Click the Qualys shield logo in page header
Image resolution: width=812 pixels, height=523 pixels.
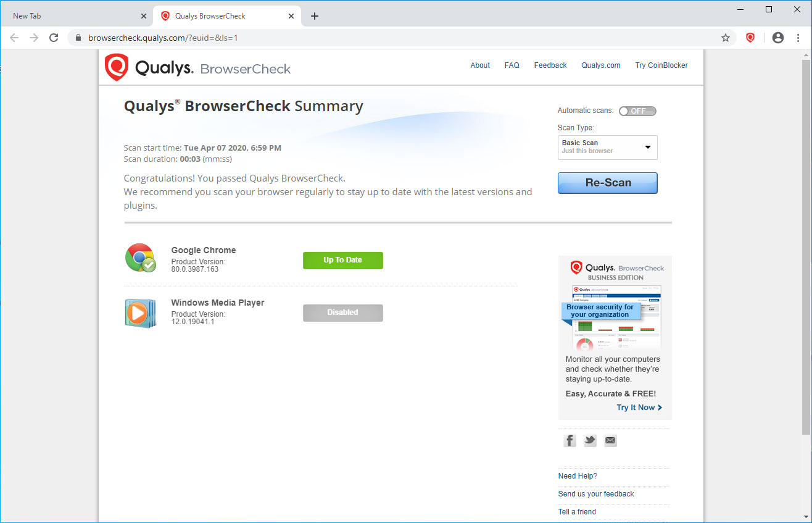pyautogui.click(x=117, y=67)
